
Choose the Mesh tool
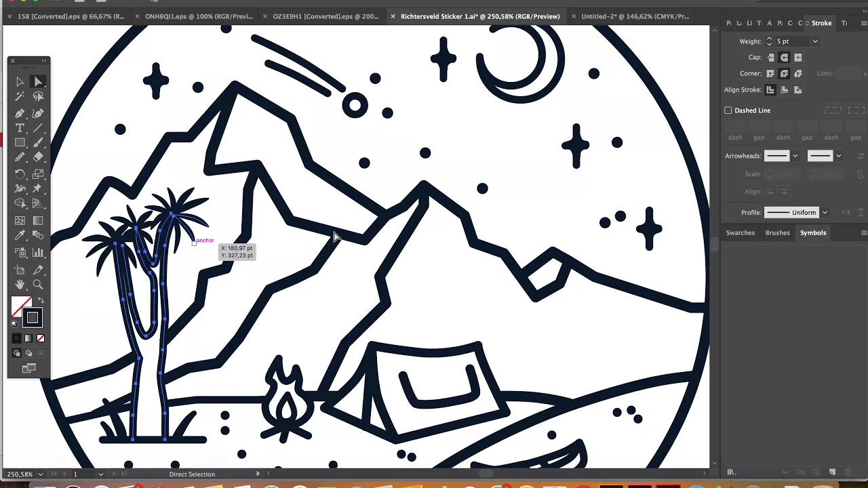[20, 220]
